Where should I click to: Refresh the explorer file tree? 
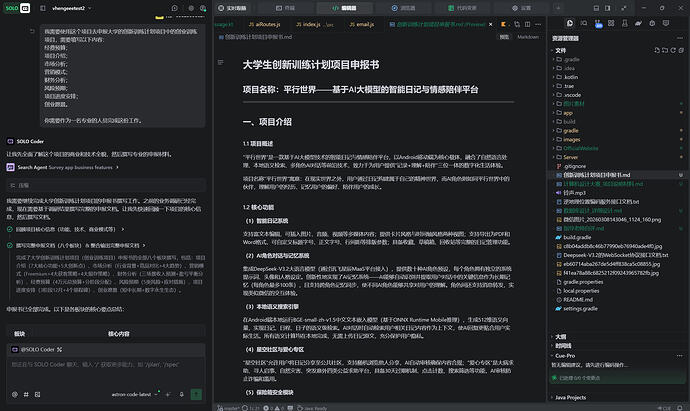[673, 50]
